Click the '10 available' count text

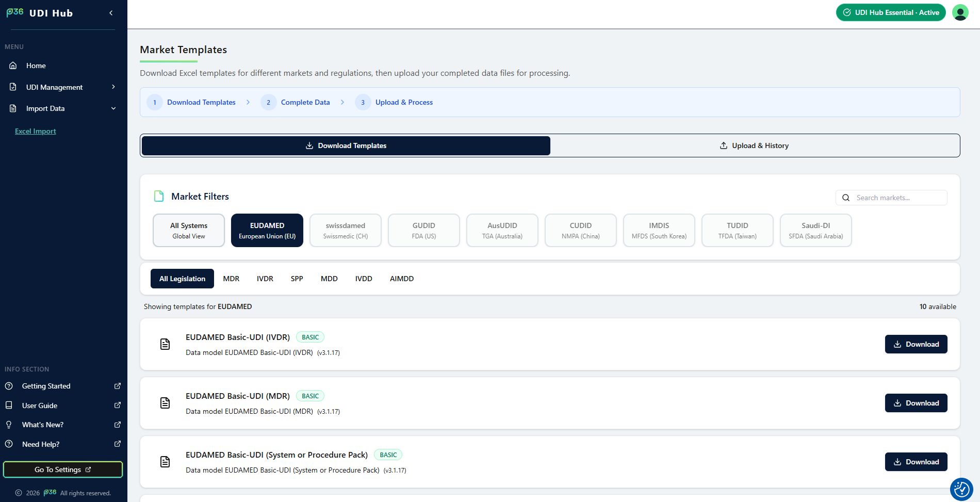pyautogui.click(x=938, y=306)
